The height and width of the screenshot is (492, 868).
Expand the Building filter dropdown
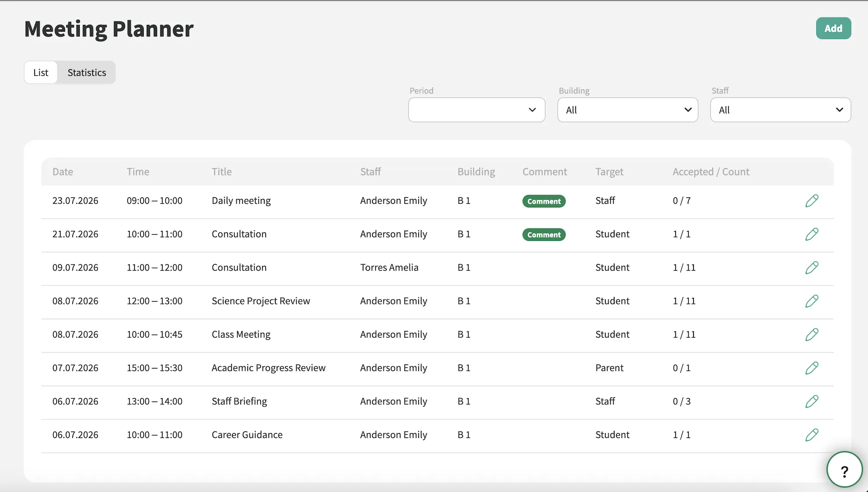[627, 110]
